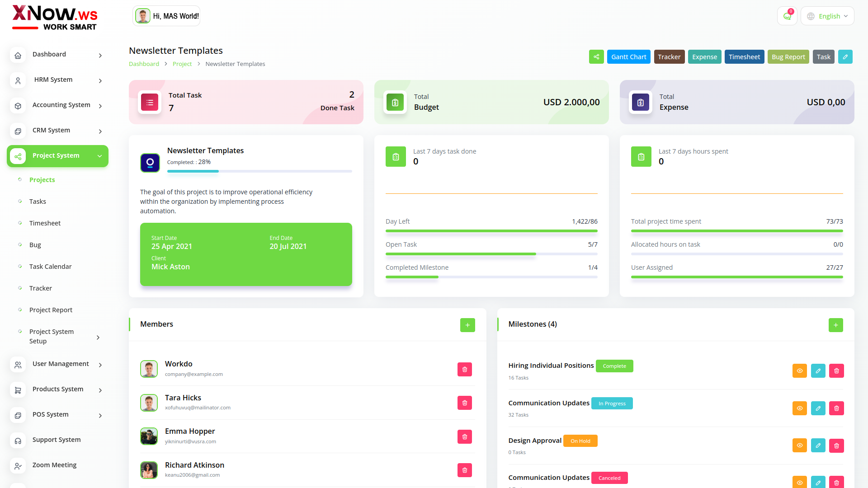View Hiring Individual Positions milestone eye icon

(799, 371)
